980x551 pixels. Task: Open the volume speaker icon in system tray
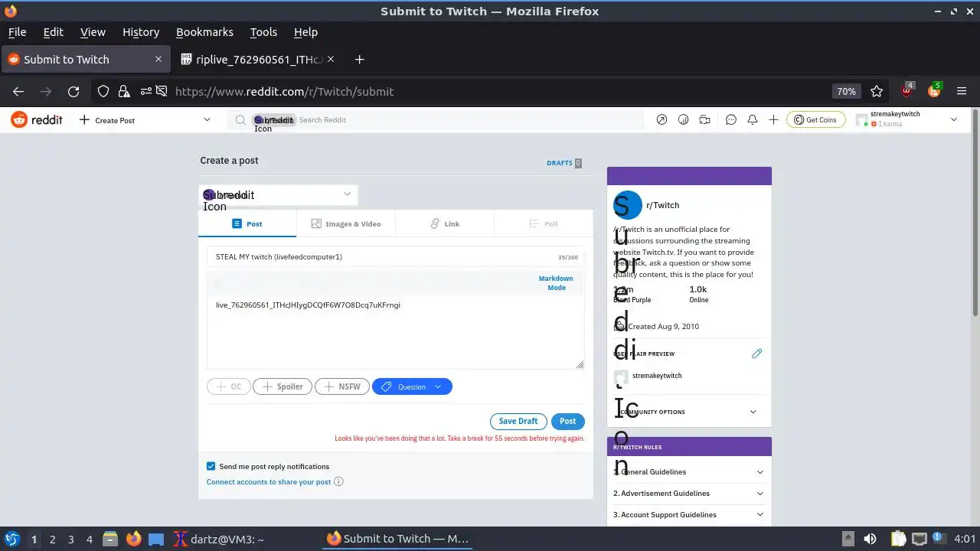[x=870, y=539]
